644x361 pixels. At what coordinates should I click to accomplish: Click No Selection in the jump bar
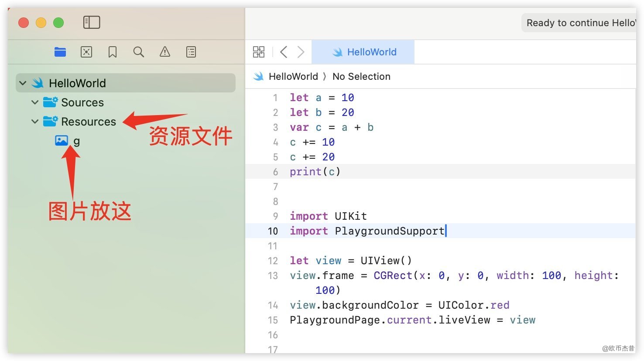click(361, 77)
